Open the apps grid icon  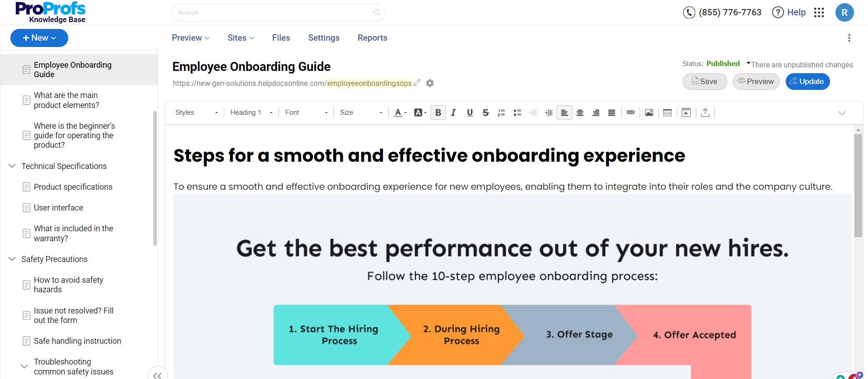coord(819,13)
